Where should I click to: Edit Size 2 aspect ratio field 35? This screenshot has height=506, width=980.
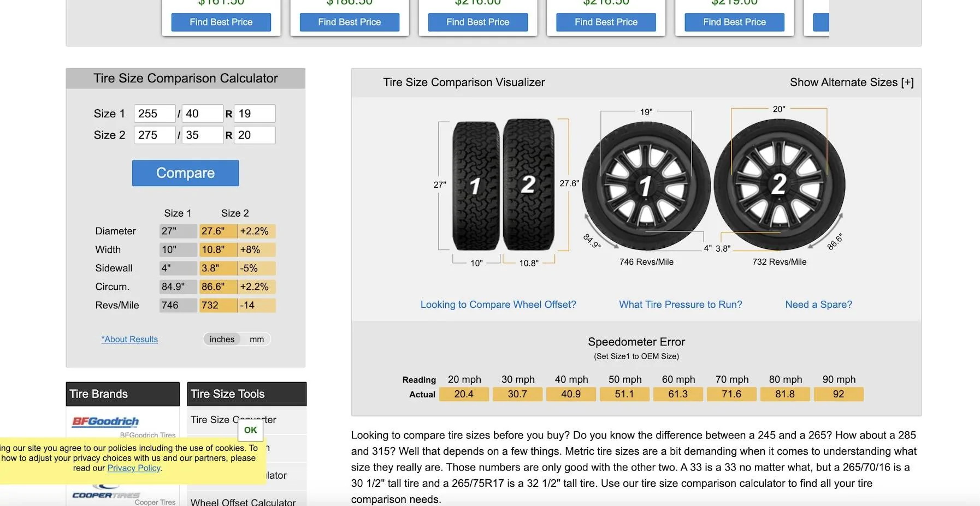202,135
